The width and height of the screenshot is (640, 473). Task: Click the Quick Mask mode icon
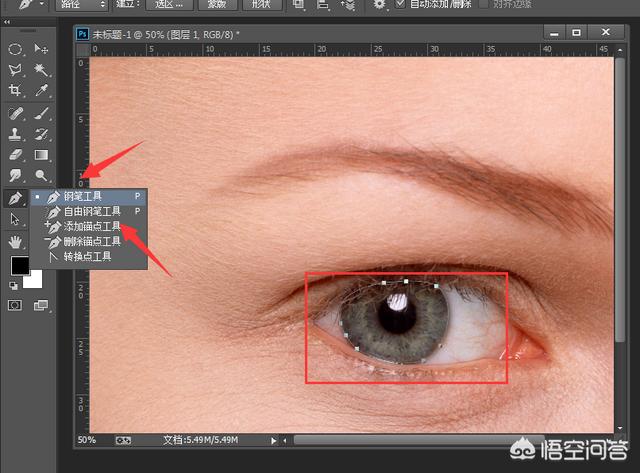click(x=15, y=305)
